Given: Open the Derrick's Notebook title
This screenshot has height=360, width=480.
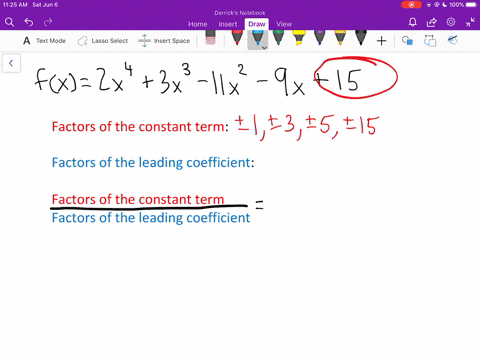Looking at the screenshot, I should 240,13.
